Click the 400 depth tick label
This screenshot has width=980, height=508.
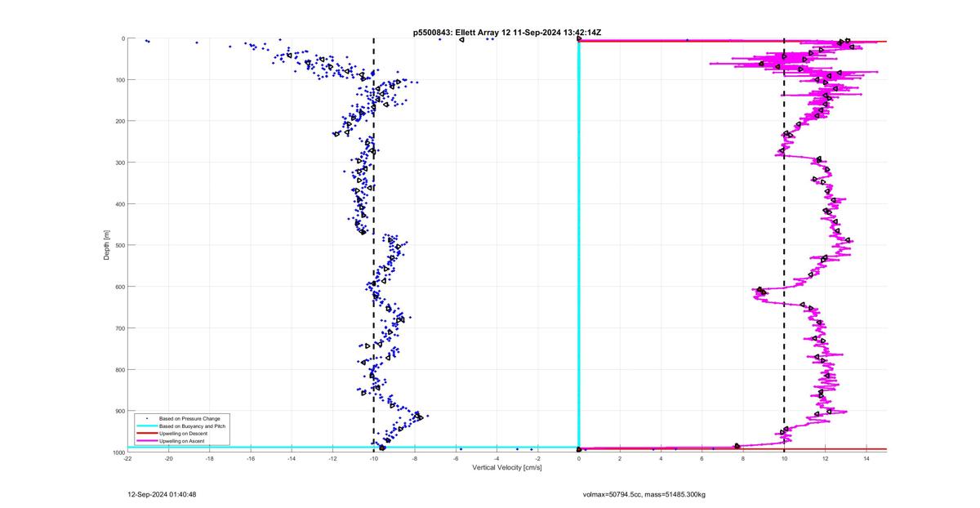(x=118, y=204)
